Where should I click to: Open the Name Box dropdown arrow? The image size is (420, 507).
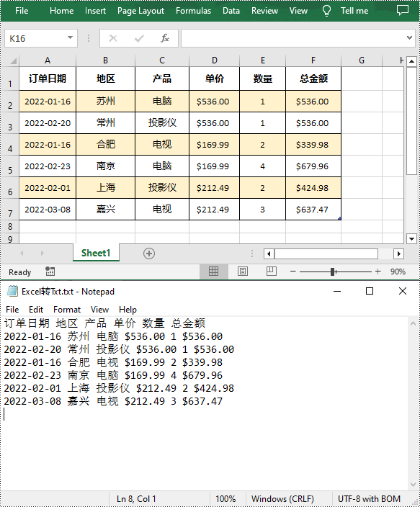[70, 38]
